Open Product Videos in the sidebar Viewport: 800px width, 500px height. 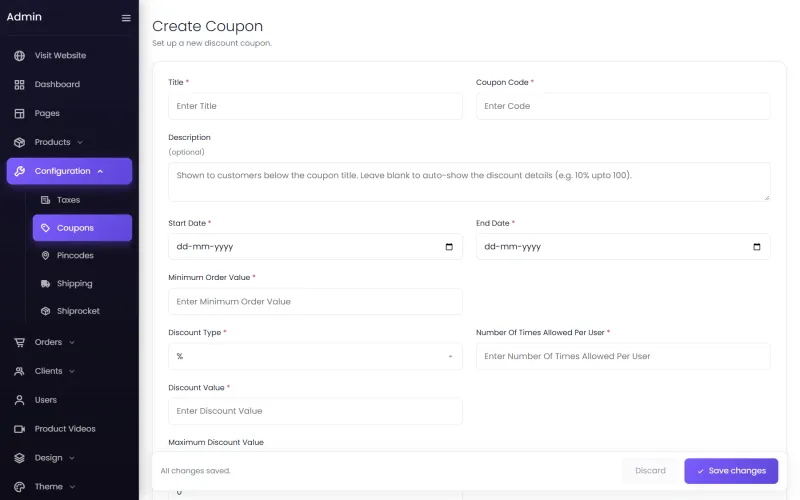point(69,429)
